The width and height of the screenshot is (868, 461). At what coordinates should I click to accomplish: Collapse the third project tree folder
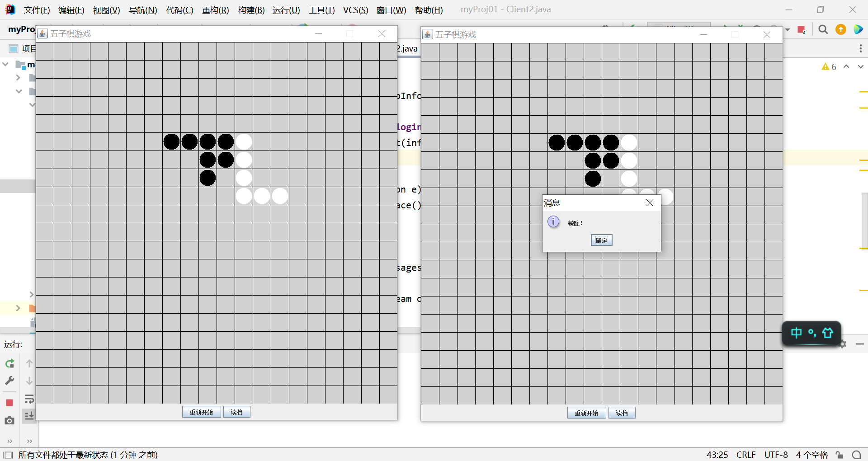(x=19, y=91)
